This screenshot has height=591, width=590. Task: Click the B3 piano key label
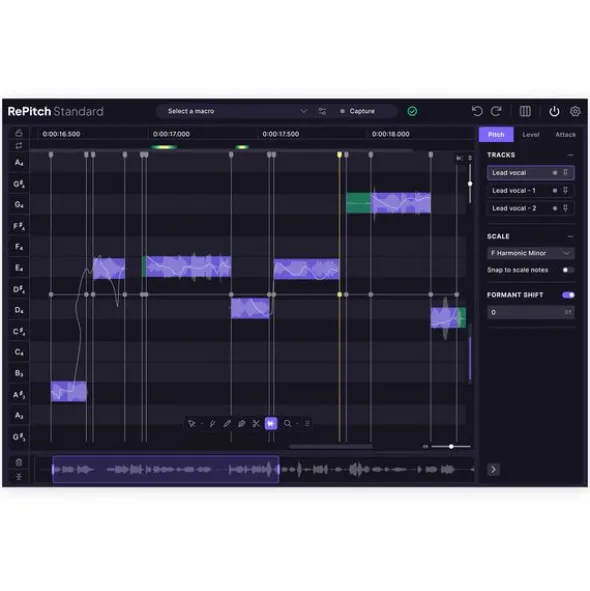coord(19,373)
